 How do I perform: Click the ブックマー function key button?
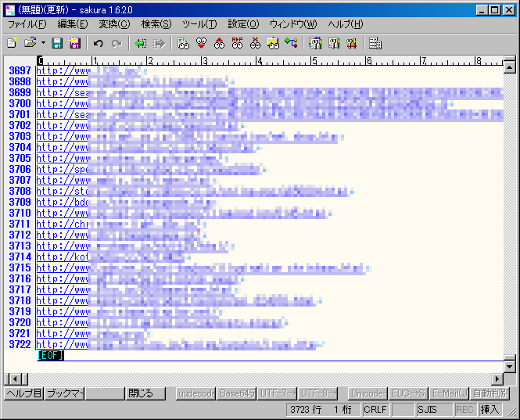coord(64,393)
